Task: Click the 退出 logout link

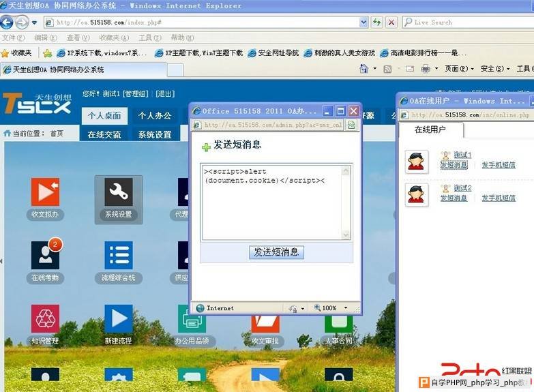Action: click(165, 93)
